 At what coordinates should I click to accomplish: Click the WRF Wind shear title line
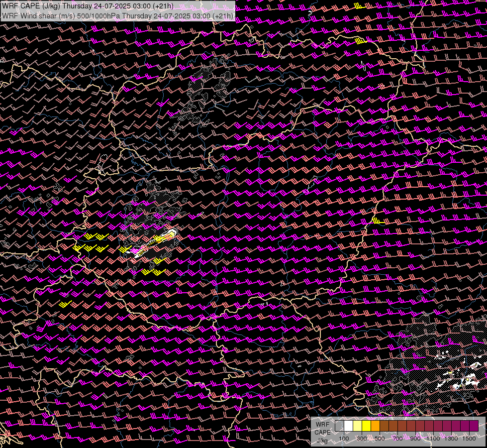[x=117, y=16]
